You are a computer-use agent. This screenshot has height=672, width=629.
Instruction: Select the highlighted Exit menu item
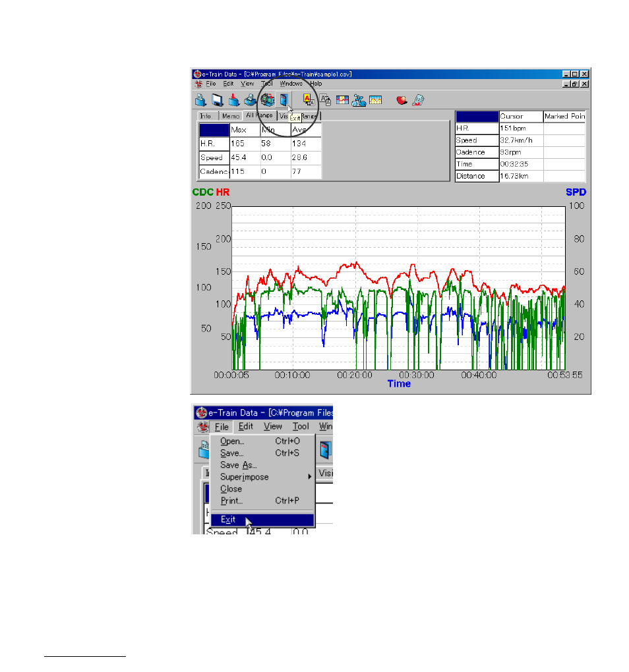(x=263, y=520)
